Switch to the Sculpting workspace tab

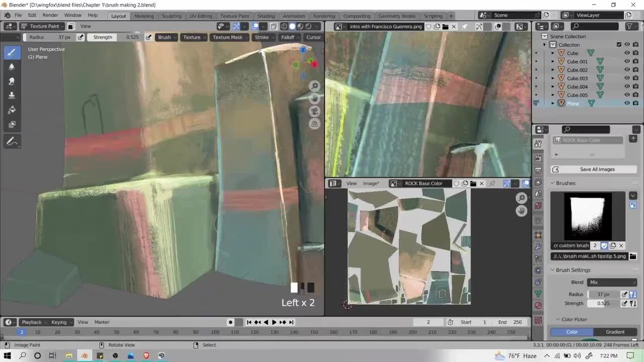[172, 16]
